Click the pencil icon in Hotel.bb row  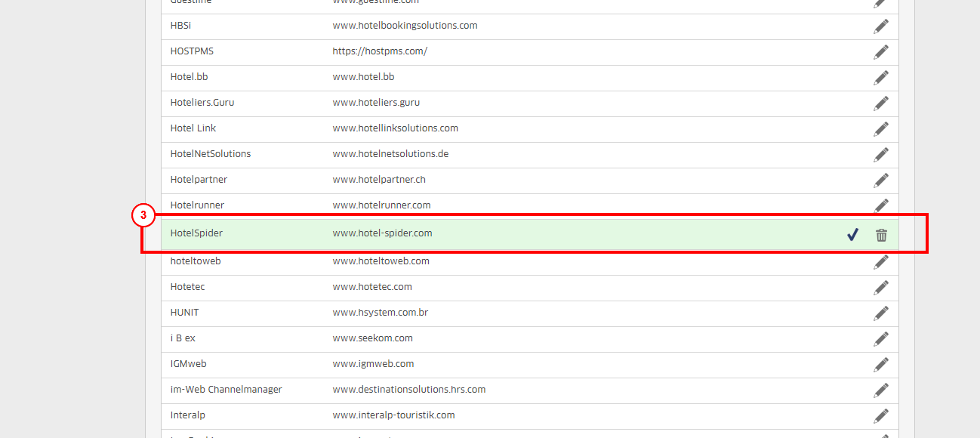[881, 78]
